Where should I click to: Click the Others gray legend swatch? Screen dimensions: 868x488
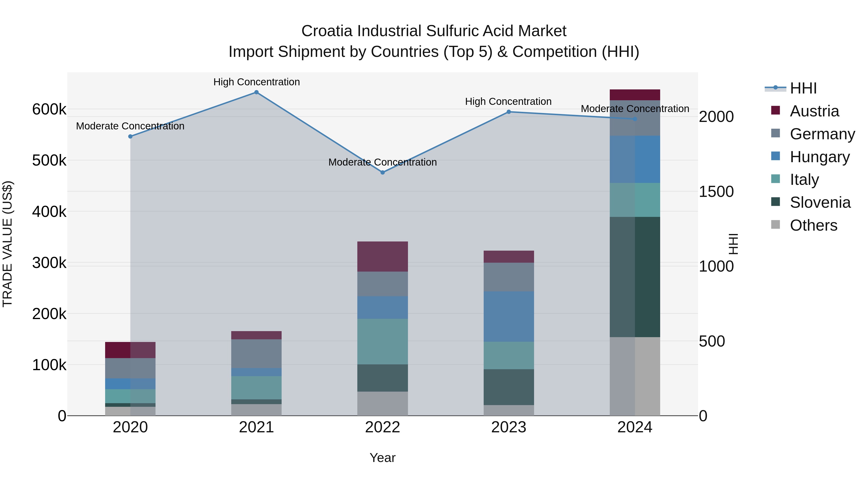pyautogui.click(x=775, y=225)
